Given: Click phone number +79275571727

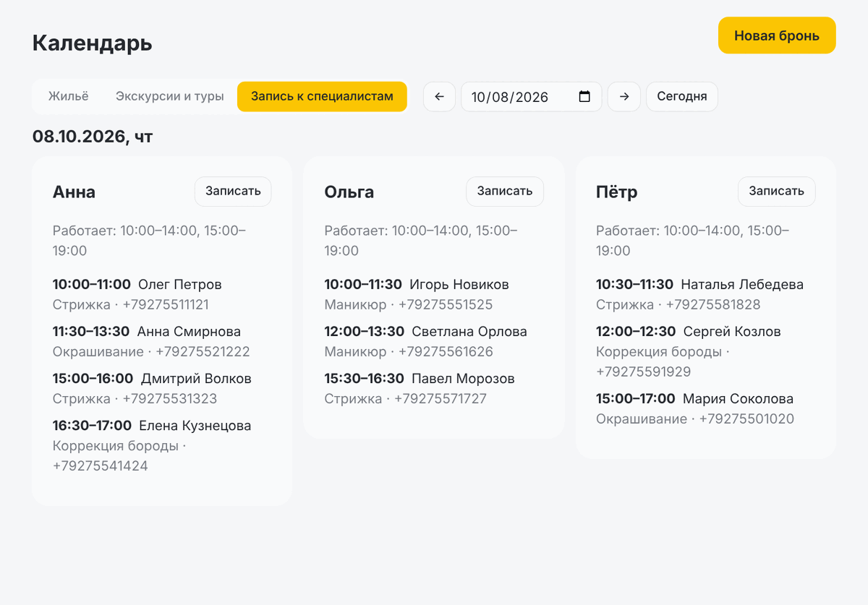Looking at the screenshot, I should point(441,399).
